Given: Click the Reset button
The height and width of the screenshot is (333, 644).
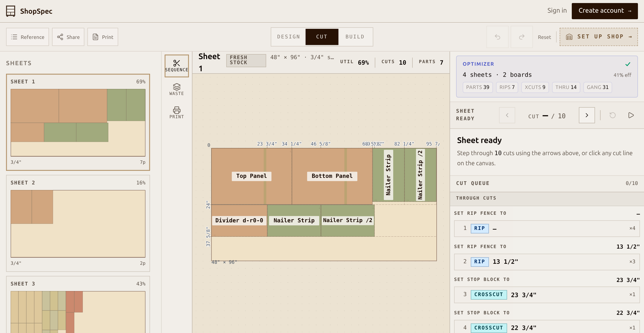Looking at the screenshot, I should 544,37.
